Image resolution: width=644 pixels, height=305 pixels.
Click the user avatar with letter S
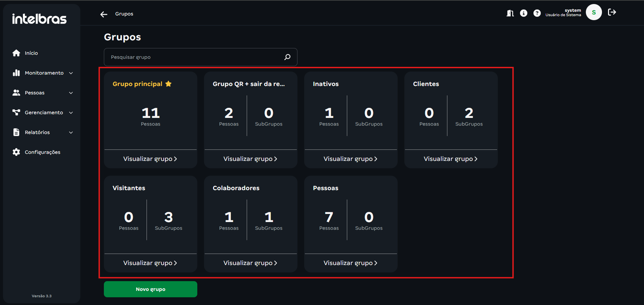(x=594, y=12)
